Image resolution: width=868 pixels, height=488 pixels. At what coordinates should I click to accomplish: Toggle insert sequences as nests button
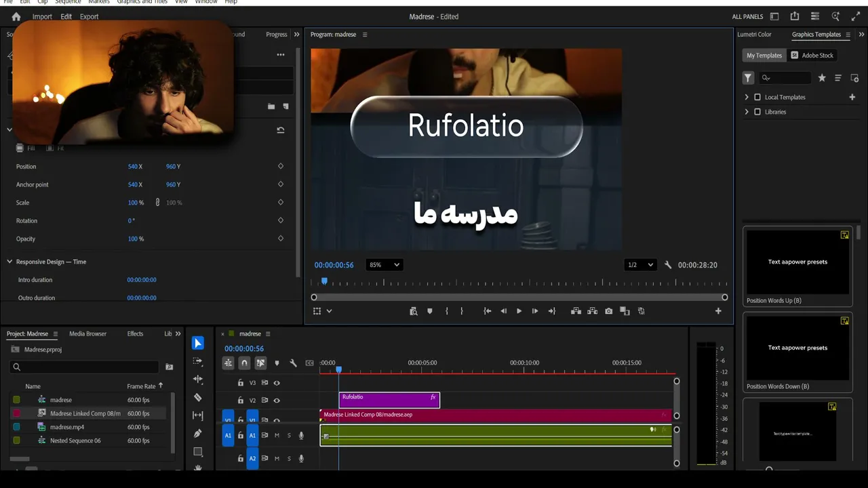point(229,363)
